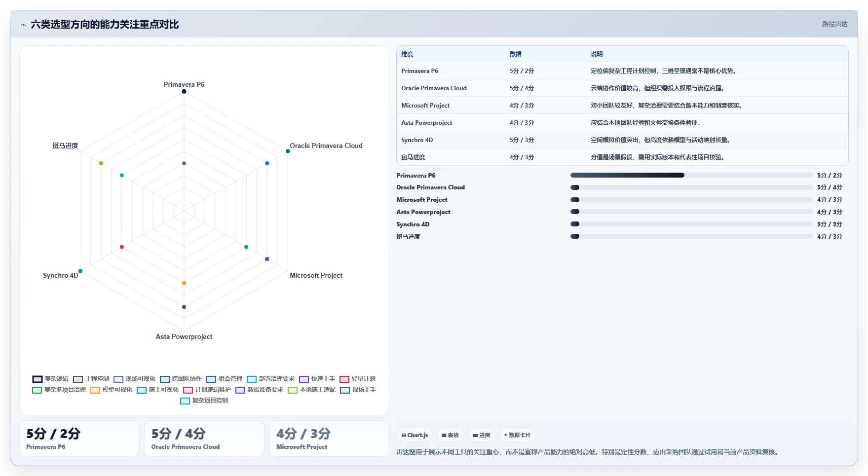Select the Oracle Primavera Cloud table row name
The height and width of the screenshot is (476, 868).
coord(434,88)
